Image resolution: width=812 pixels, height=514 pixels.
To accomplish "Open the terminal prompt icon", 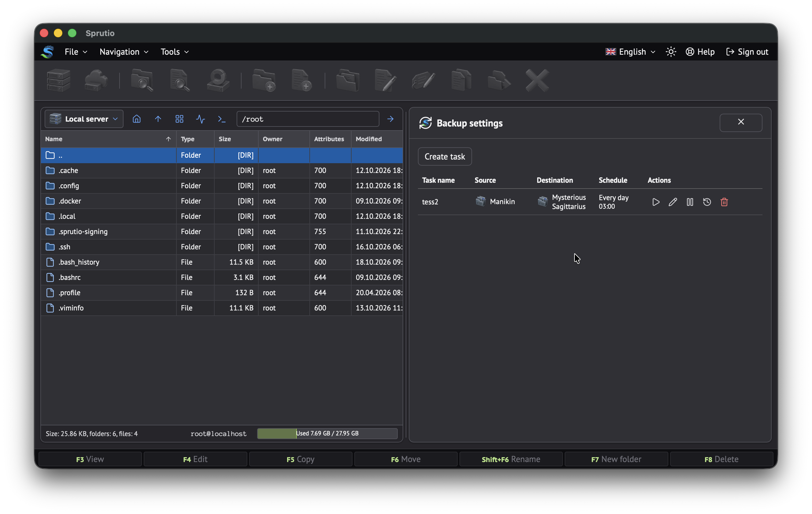I will pos(222,119).
